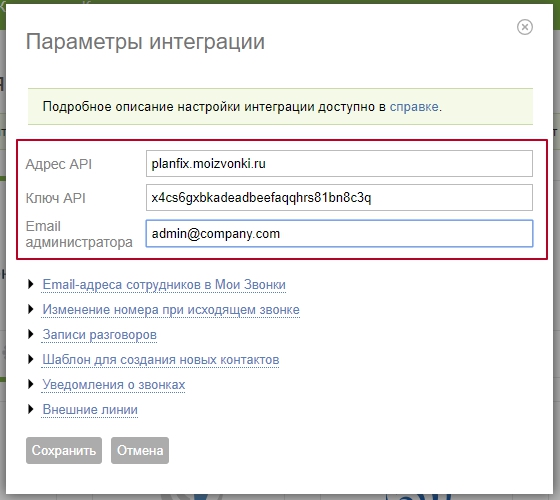Open Записи разговоров section link
560x500 pixels.
coord(99,335)
